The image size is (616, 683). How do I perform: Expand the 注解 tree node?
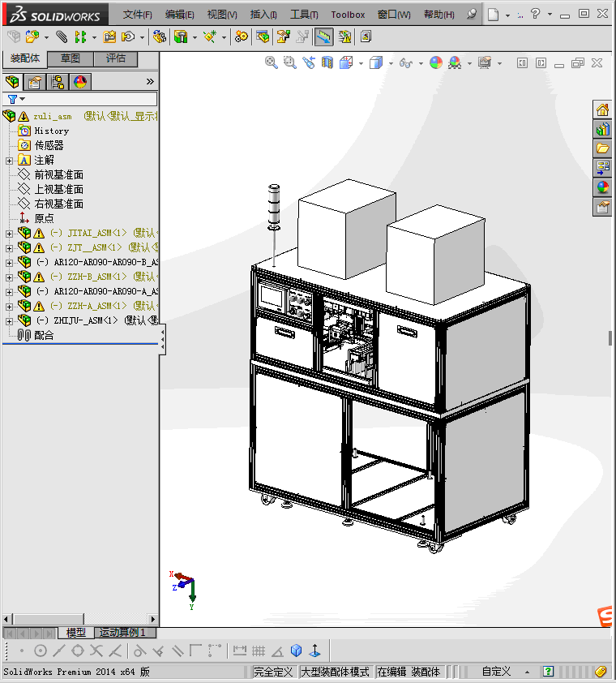(x=9, y=161)
